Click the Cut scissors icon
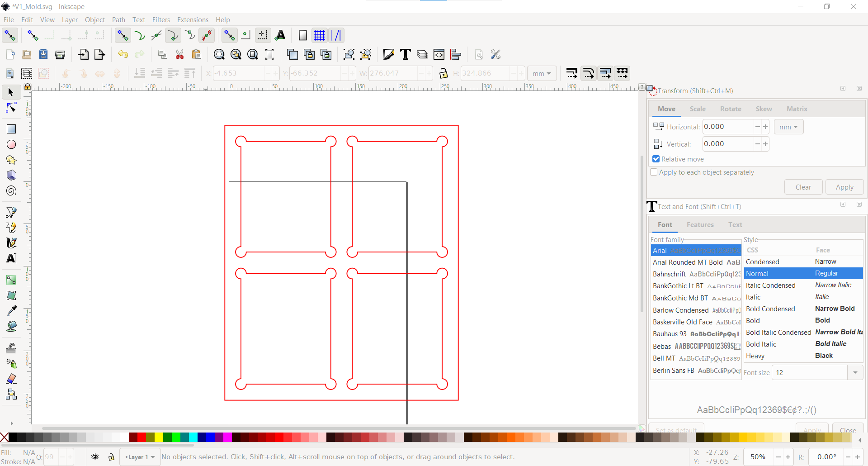868x466 pixels. coord(179,55)
